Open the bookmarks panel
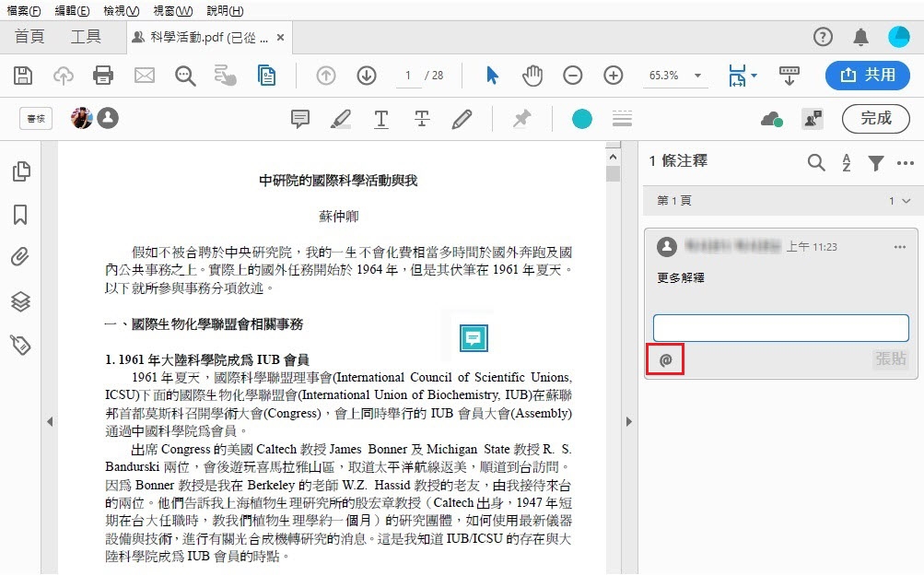The height and width of the screenshot is (576, 924). coord(20,213)
